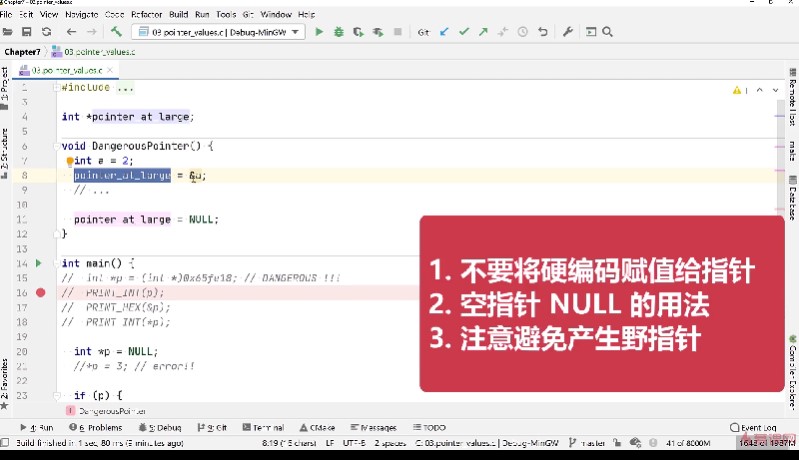Open the Problems tool window
This screenshot has width=799, height=460.
tap(96, 427)
